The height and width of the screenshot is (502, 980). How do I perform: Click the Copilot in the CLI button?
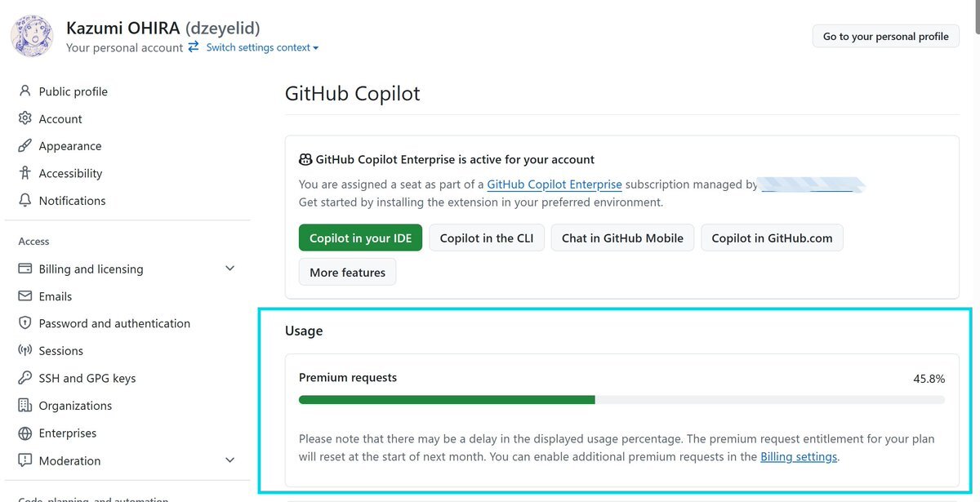pyautogui.click(x=487, y=238)
